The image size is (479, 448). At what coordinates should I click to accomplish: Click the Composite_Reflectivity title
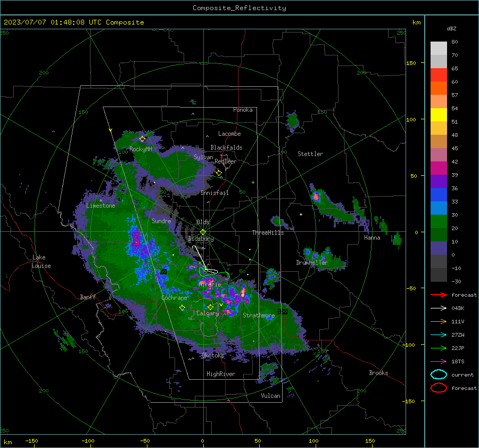tap(240, 8)
